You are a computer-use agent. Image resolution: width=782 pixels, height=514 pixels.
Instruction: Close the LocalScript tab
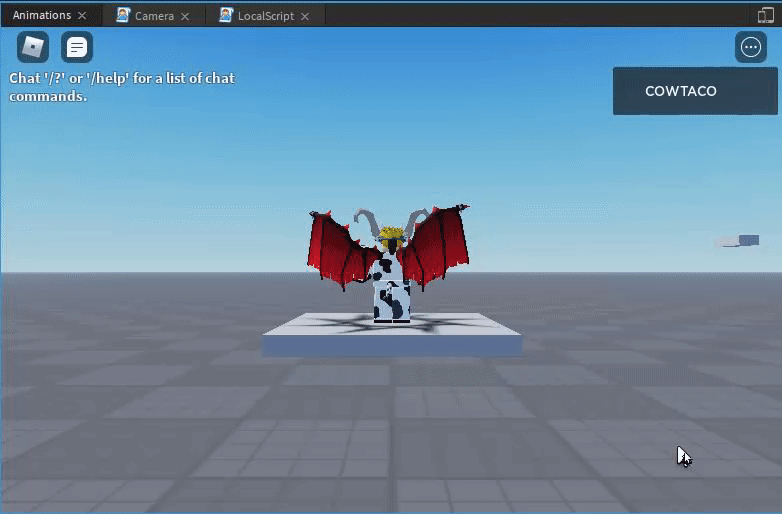305,16
